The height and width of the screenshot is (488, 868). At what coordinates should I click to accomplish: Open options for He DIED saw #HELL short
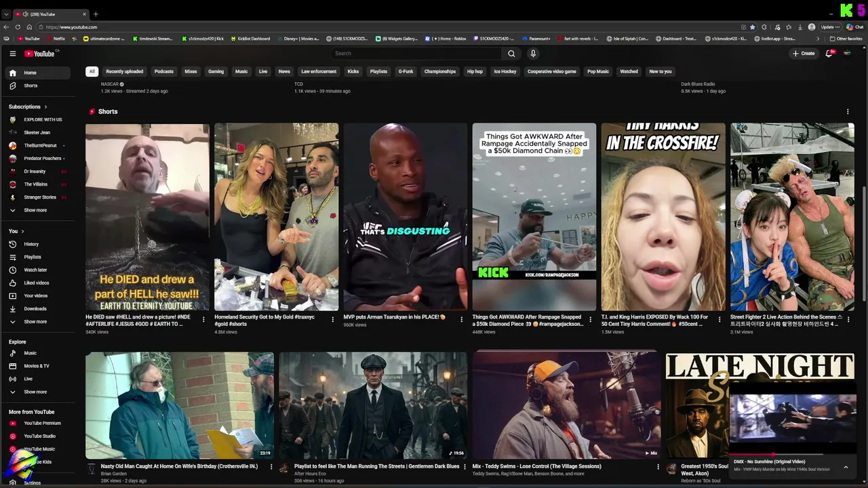[x=203, y=319]
